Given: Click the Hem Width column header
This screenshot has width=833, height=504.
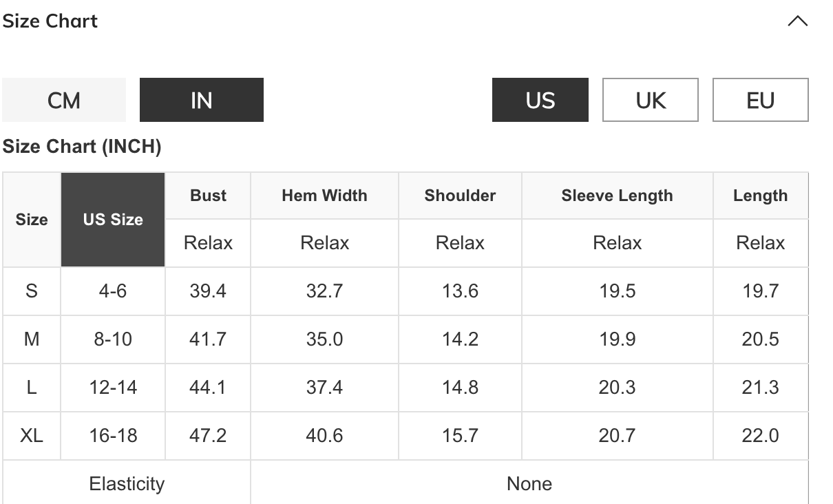Looking at the screenshot, I should click(324, 196).
